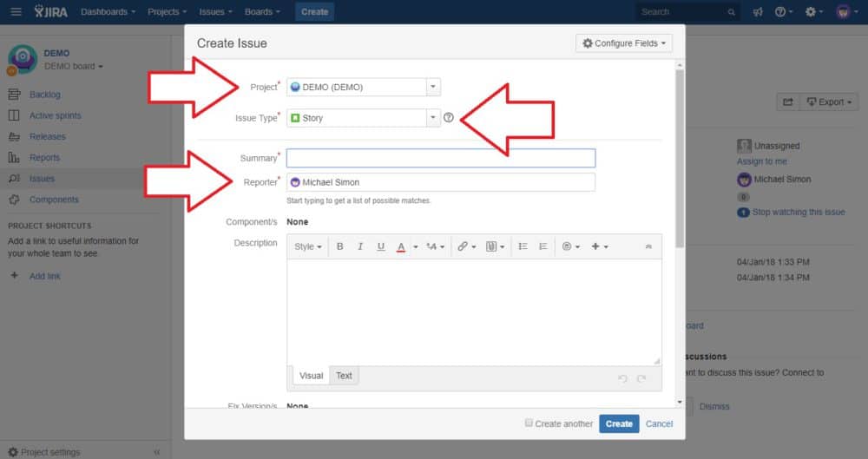
Task: Collapse the sidebar with double chevron
Action: [x=156, y=452]
